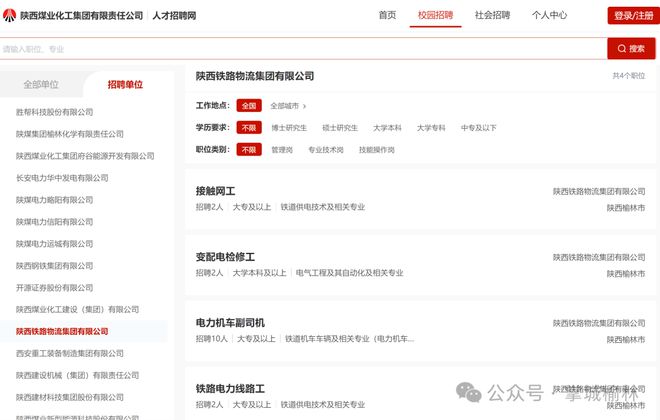Click the 陕西铁路物流集团有限公司 page heading
Viewport: 660px width, 420px height.
point(255,76)
